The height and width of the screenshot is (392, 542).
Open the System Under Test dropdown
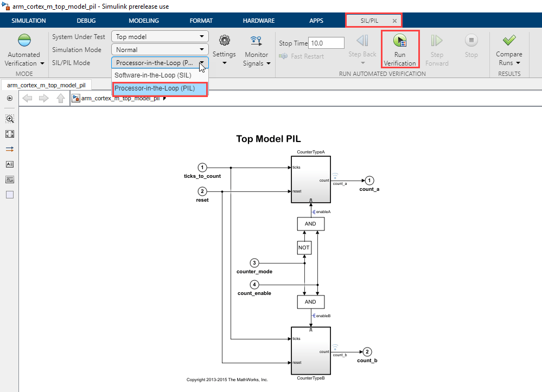[x=160, y=37]
